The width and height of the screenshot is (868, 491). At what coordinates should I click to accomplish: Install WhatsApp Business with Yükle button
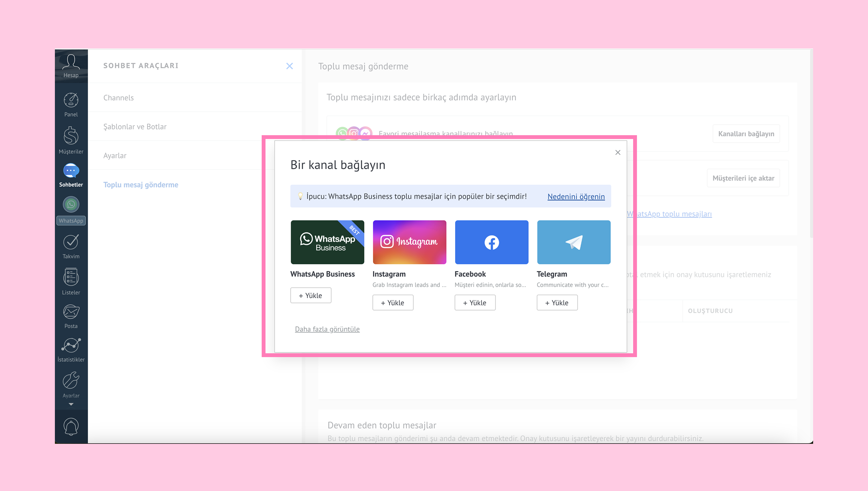pyautogui.click(x=311, y=296)
